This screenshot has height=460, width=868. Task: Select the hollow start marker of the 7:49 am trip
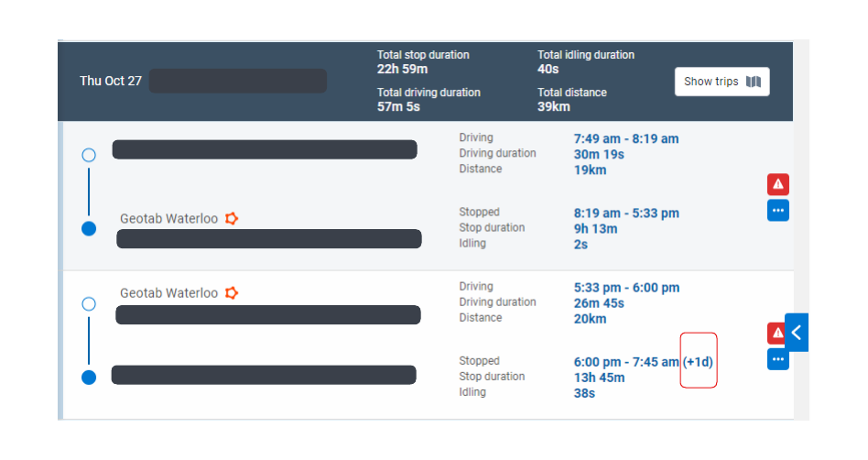pos(89,155)
